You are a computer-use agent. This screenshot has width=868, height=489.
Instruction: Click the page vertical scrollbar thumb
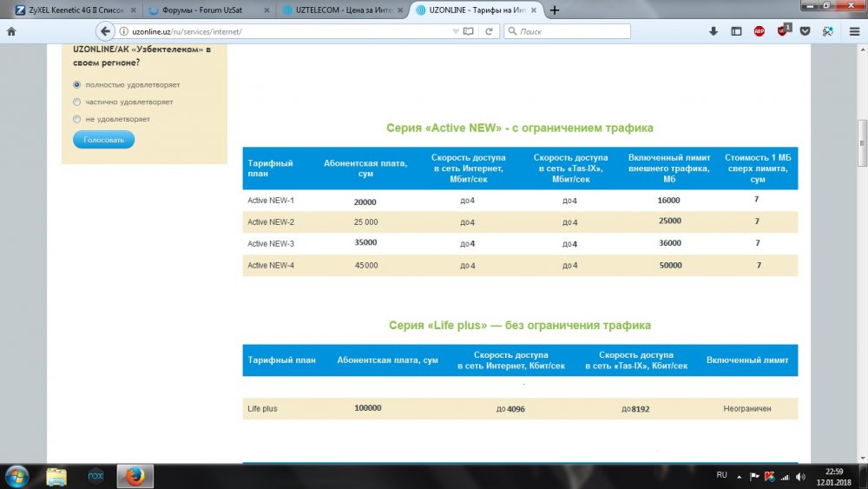[x=862, y=143]
